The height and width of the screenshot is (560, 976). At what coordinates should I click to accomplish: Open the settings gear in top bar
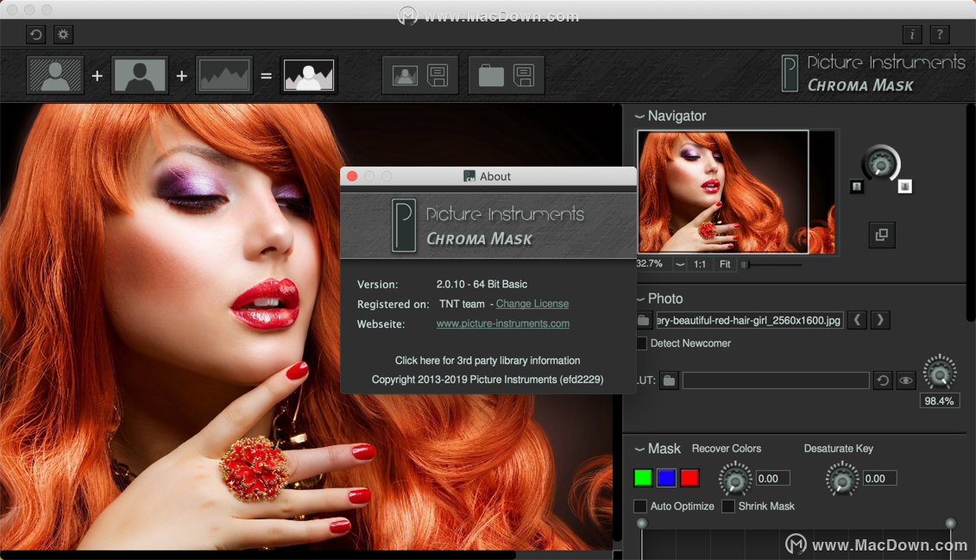coord(64,35)
